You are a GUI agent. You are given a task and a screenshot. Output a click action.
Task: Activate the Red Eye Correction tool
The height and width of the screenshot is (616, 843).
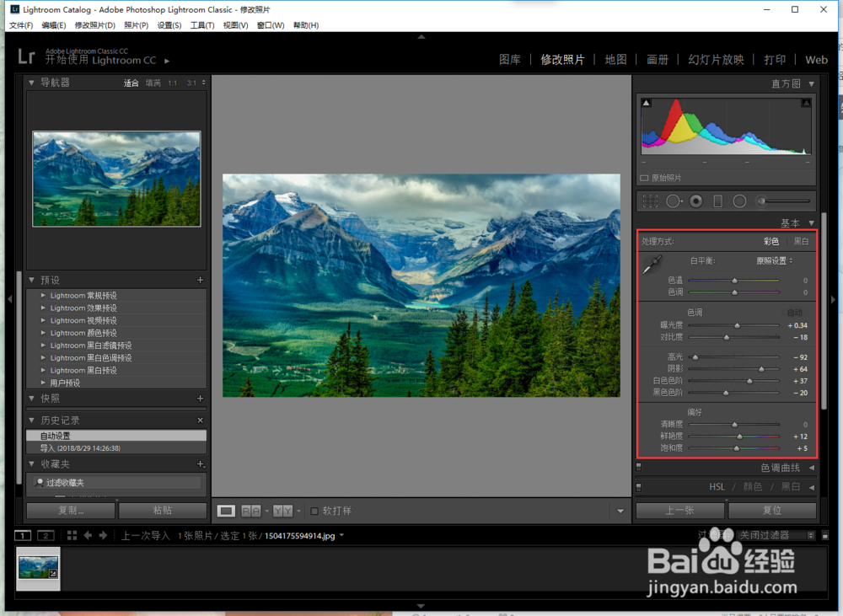(x=696, y=201)
